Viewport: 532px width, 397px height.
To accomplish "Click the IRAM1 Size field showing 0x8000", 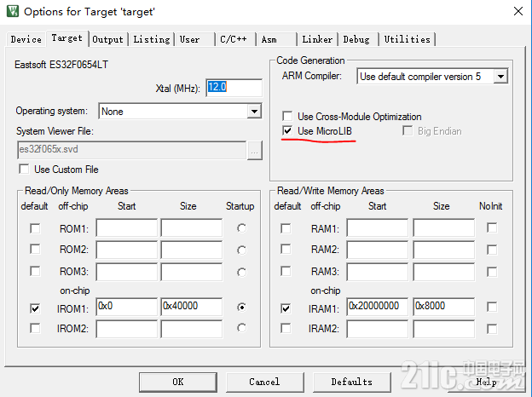I will (444, 307).
